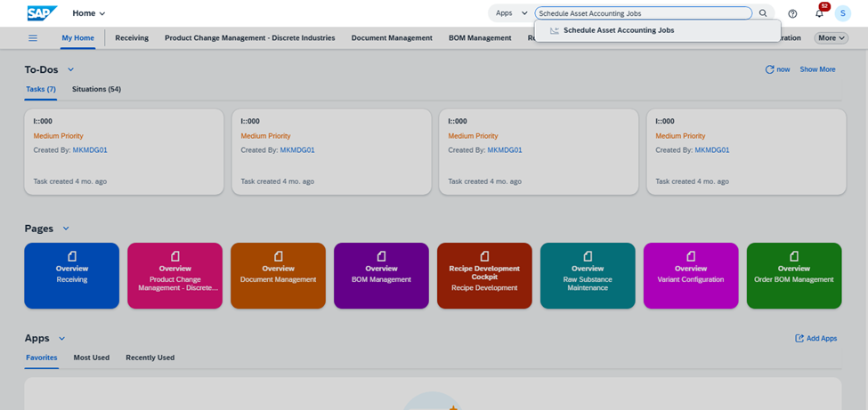Click MKMDG01 link in fourth task card
The width and height of the screenshot is (868, 410).
712,150
